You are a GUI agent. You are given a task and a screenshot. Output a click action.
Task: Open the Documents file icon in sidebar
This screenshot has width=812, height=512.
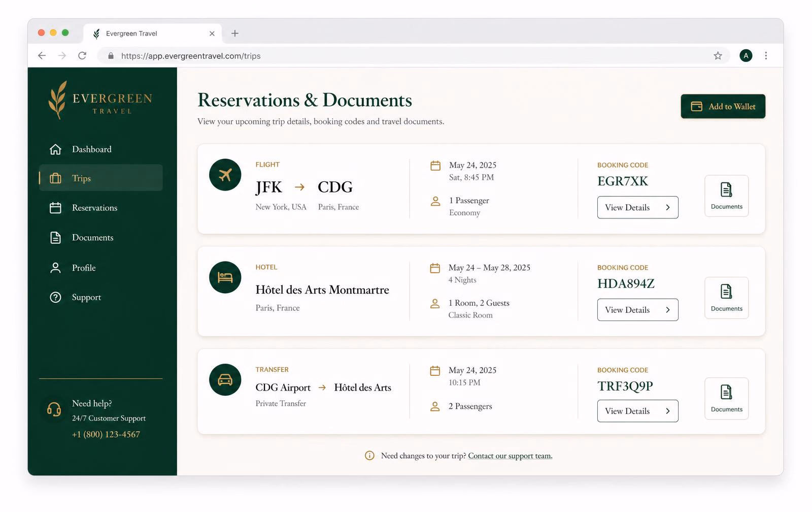coord(55,238)
